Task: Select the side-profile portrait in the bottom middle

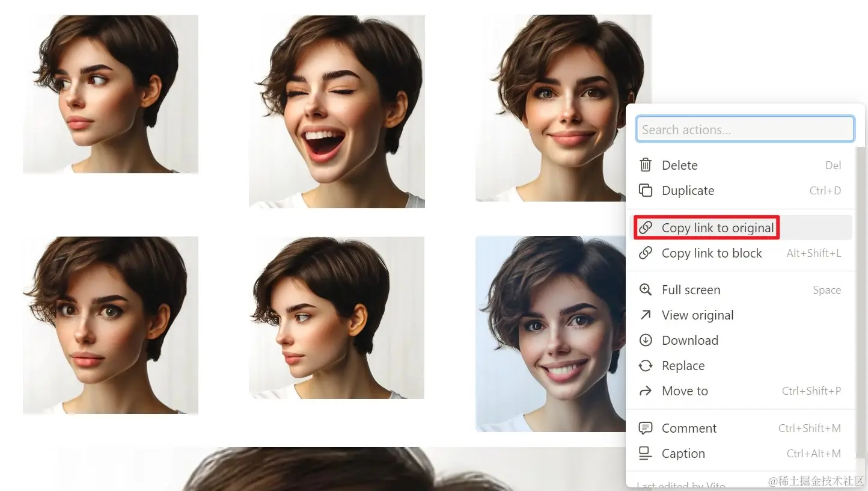Action: coord(337,317)
